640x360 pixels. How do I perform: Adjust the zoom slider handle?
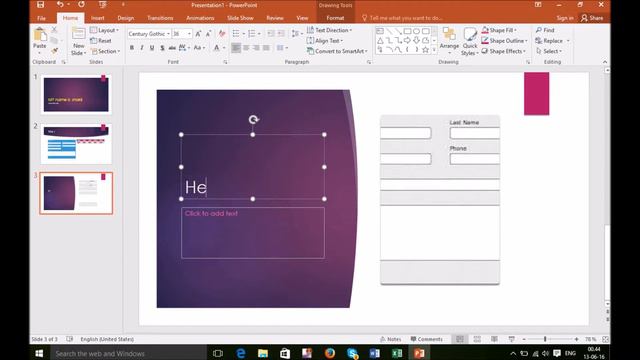(545, 339)
